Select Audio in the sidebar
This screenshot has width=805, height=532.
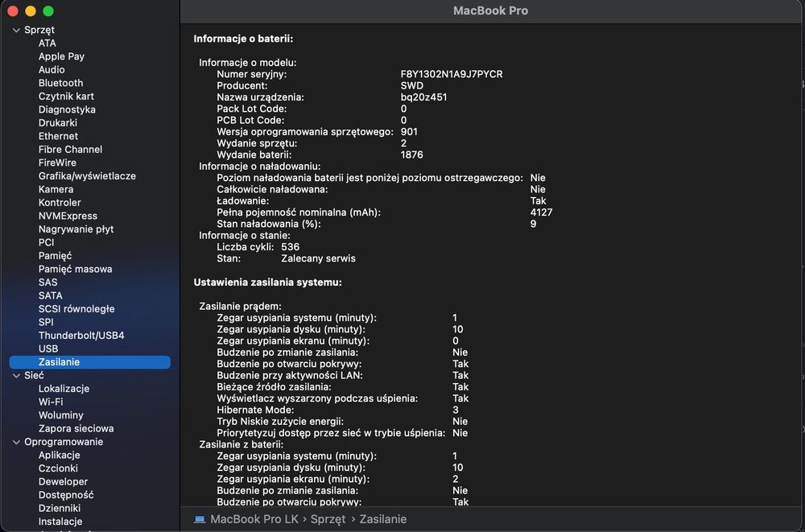tap(52, 70)
